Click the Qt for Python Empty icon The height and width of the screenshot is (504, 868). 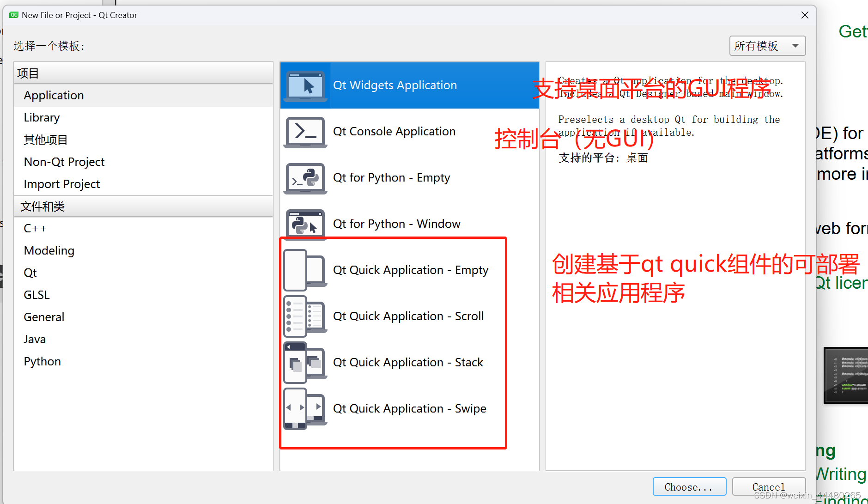[305, 178]
